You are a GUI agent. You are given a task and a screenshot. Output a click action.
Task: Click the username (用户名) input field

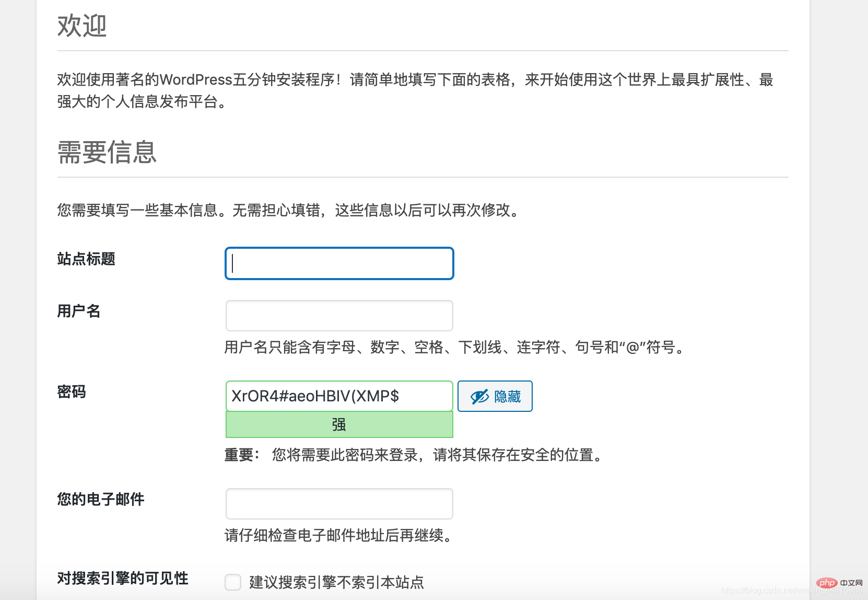click(338, 316)
